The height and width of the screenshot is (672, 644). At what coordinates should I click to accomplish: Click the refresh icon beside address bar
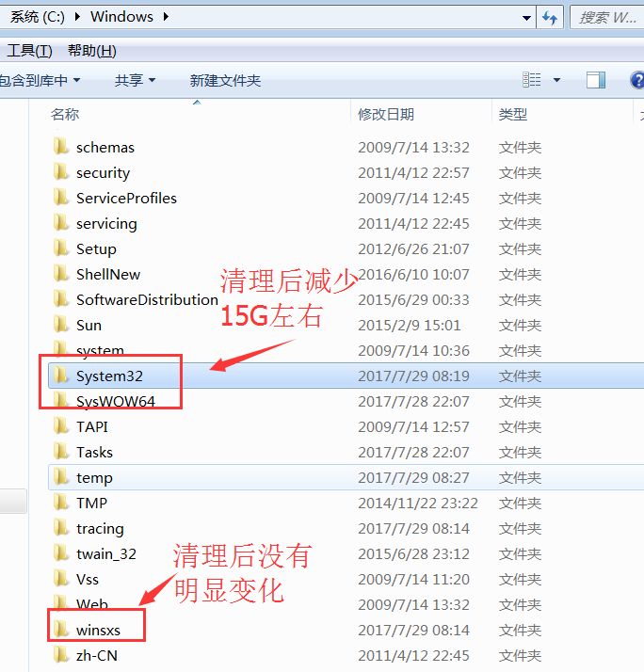[550, 18]
